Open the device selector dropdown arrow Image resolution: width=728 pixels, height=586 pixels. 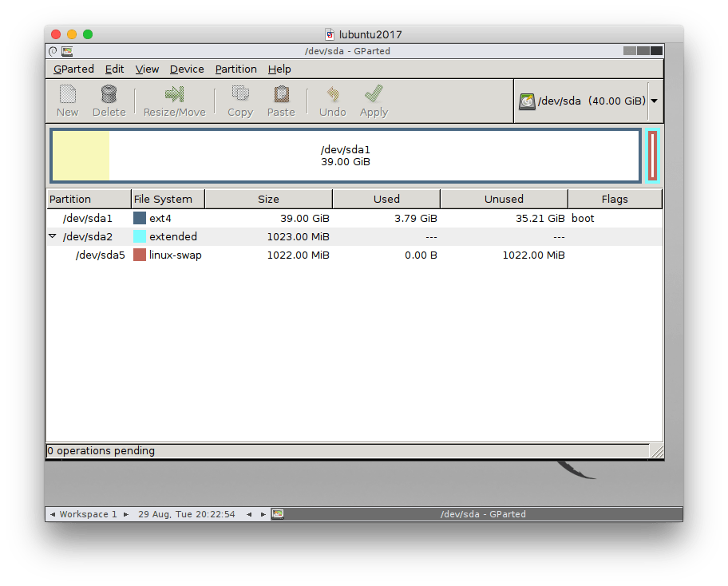pos(655,101)
